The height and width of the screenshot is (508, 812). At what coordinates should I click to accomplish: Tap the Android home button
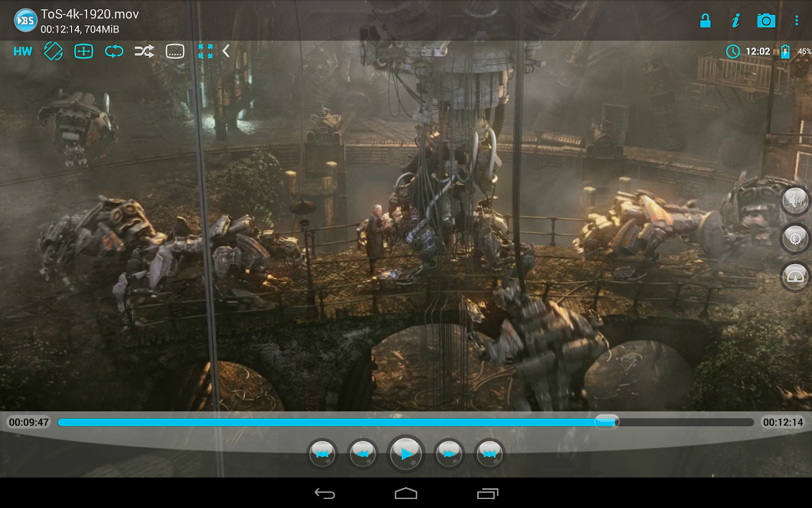point(405,493)
